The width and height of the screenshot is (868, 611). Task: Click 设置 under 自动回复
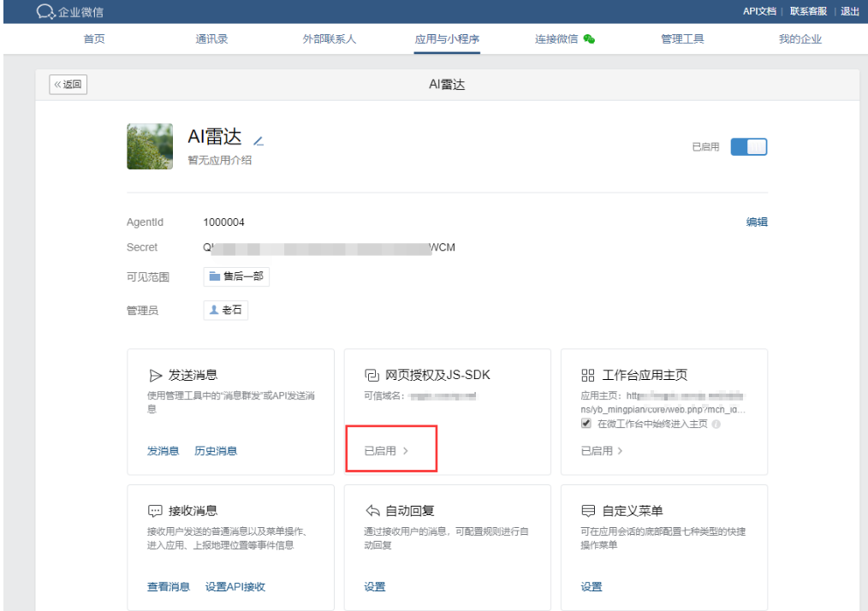[x=375, y=587]
